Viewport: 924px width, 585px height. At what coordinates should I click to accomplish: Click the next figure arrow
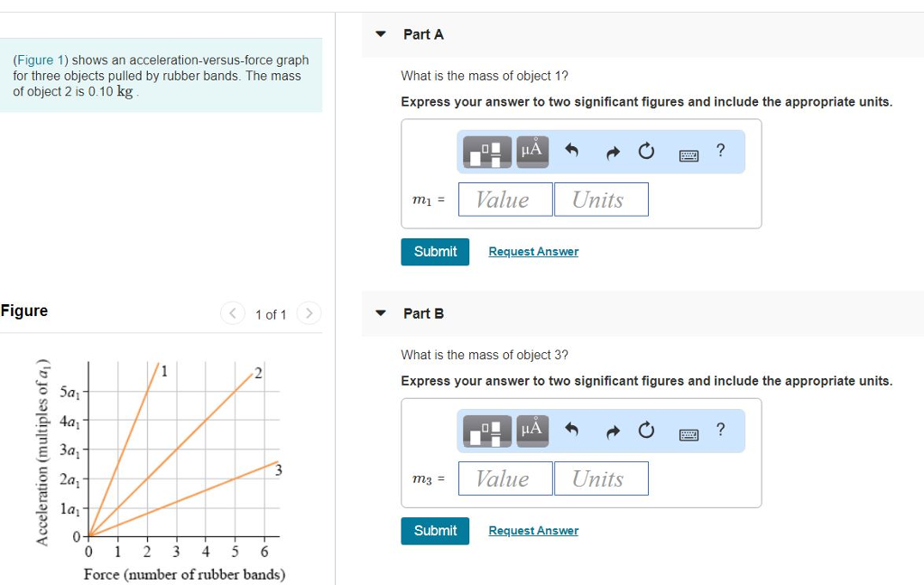point(309,314)
